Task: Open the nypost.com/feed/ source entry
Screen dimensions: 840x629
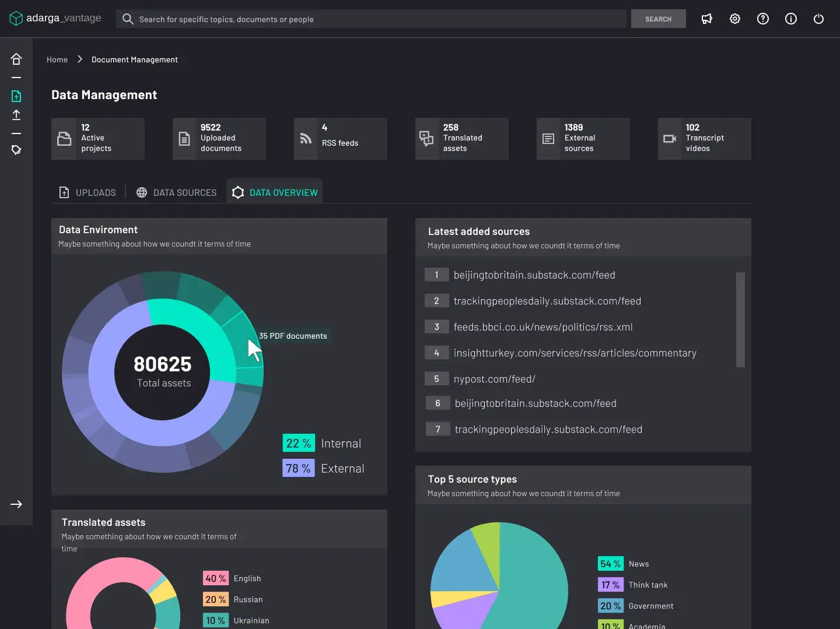Action: tap(494, 379)
